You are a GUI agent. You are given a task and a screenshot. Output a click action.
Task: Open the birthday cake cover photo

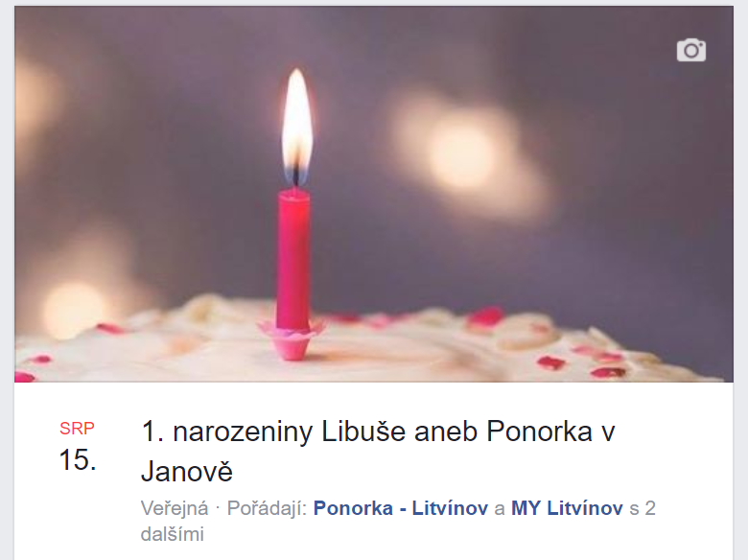(374, 194)
